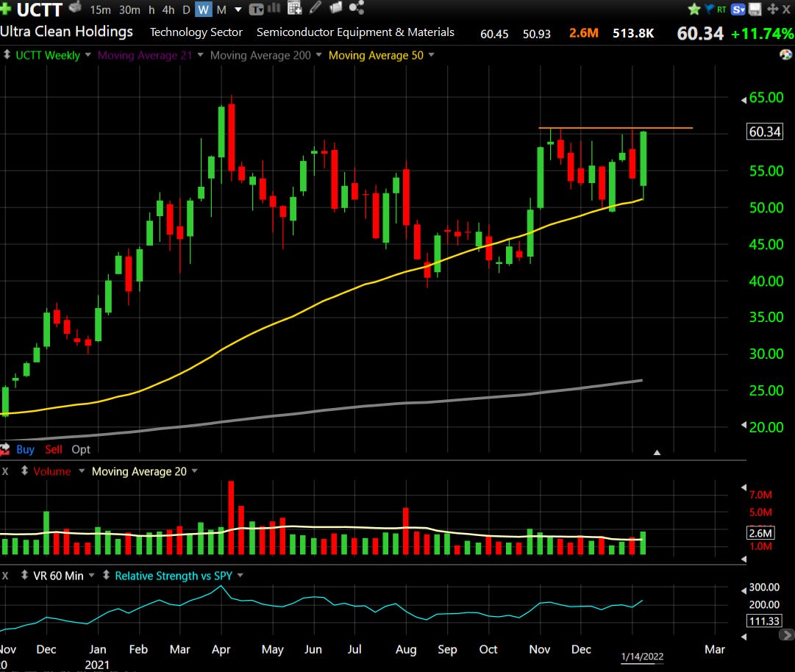The image size is (795, 672).
Task: Click the up-down arrows beside Volume
Action: (24, 471)
